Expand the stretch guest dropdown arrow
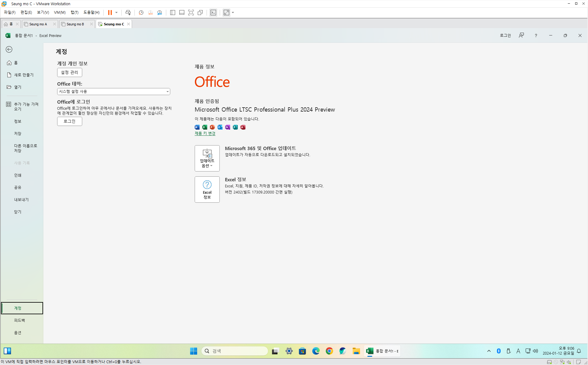This screenshot has height=365, width=588. point(233,13)
